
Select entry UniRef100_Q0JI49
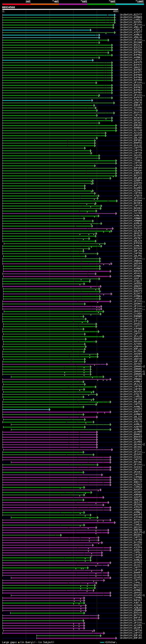click(x=131, y=130)
